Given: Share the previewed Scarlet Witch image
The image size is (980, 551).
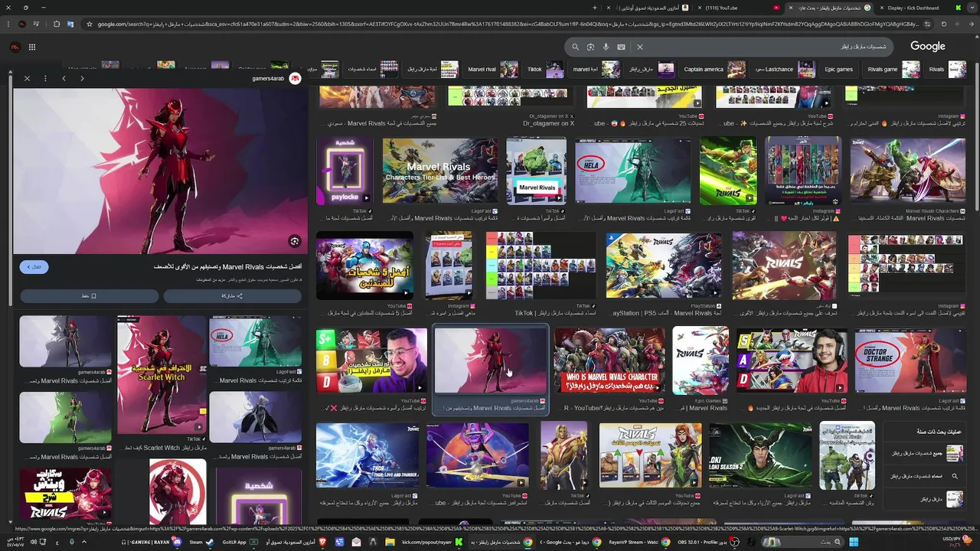Looking at the screenshot, I should click(233, 295).
